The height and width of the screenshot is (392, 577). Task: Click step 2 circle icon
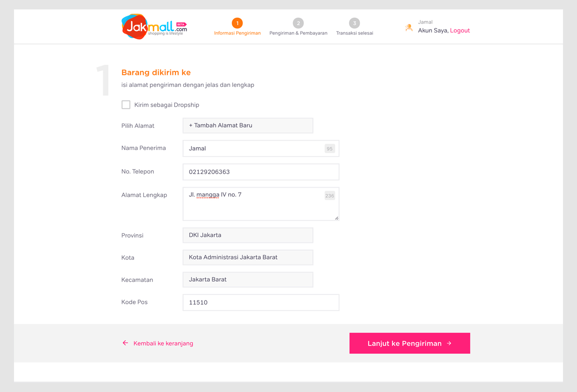298,23
